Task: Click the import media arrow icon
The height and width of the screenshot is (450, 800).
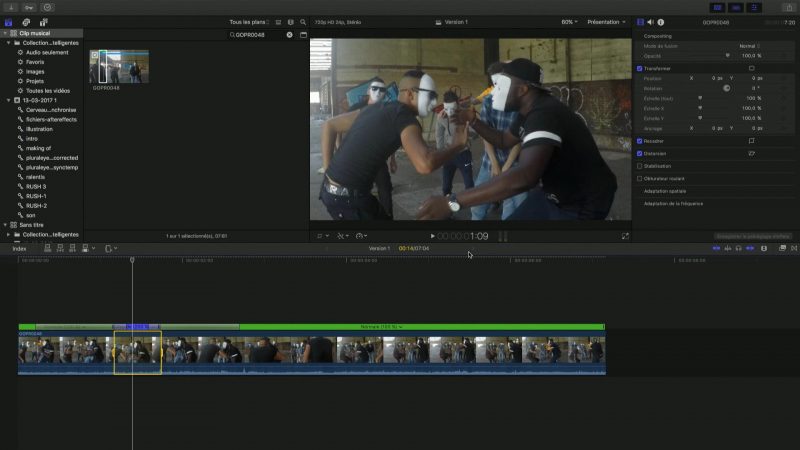Action: pos(11,8)
